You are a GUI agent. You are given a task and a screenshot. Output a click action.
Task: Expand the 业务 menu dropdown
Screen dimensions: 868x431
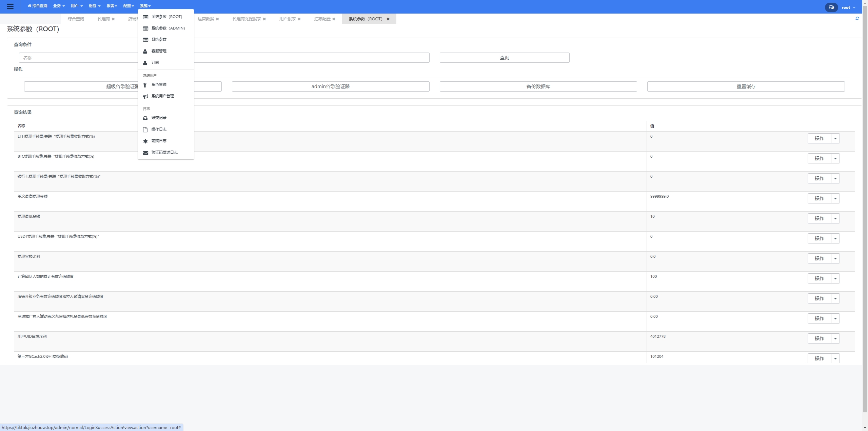[59, 6]
